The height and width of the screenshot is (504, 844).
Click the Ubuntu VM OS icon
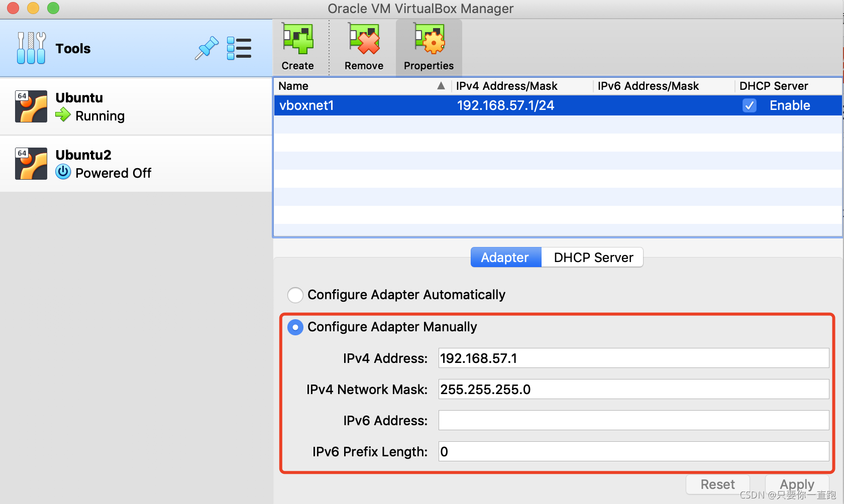[x=31, y=106]
